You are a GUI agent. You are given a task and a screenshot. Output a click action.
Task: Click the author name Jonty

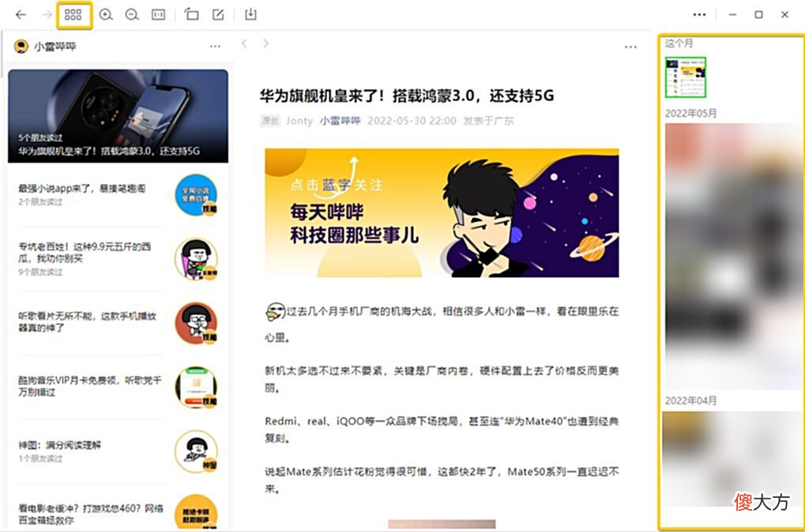[299, 121]
